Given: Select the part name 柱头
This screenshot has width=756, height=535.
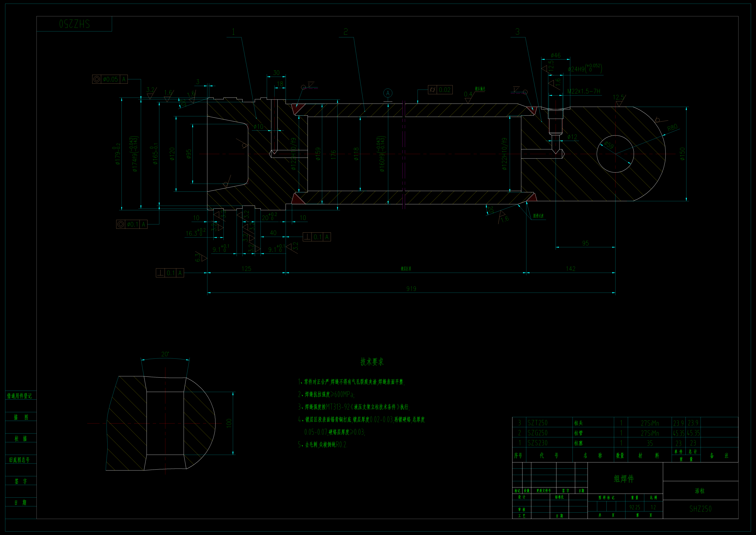Looking at the screenshot, I should click(x=579, y=423).
